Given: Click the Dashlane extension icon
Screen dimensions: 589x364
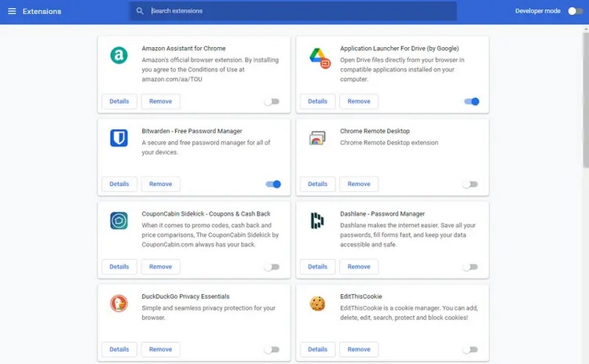Looking at the screenshot, I should pyautogui.click(x=317, y=220).
